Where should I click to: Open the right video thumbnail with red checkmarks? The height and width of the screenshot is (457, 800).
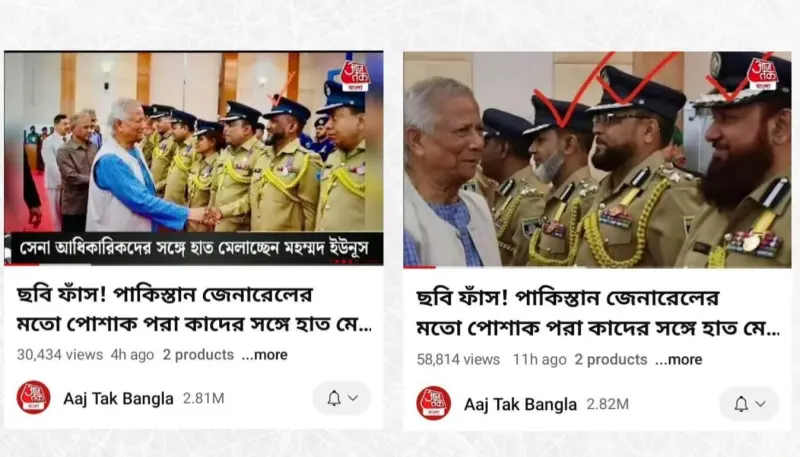(x=597, y=160)
